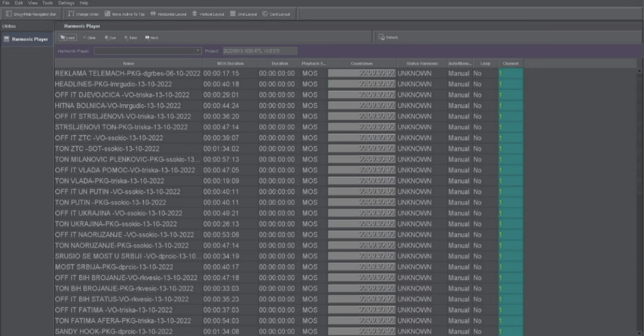644x336 pixels.
Task: Click the Load button
Action: [x=67, y=37]
